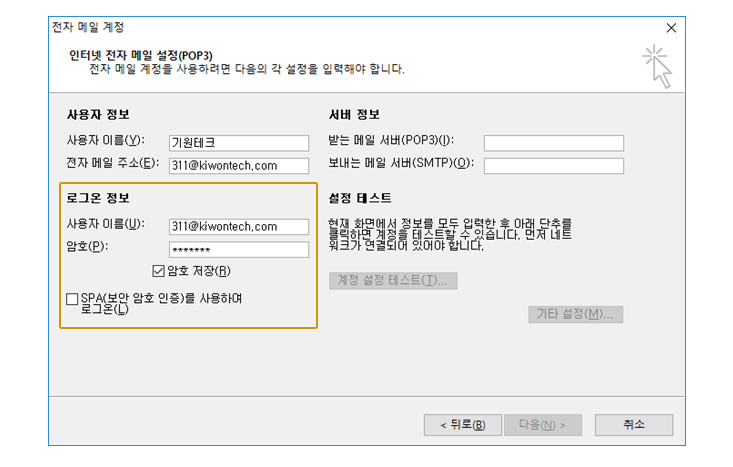Close the 전자 메일 계정 dialog

(x=670, y=27)
